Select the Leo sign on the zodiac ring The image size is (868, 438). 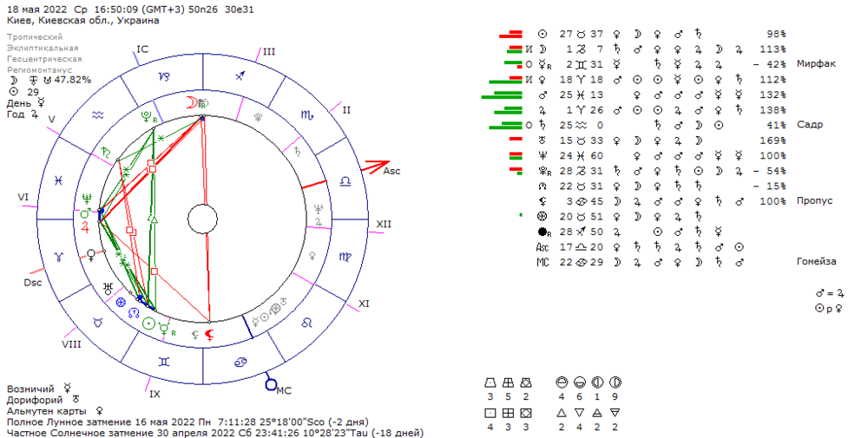[x=306, y=323]
